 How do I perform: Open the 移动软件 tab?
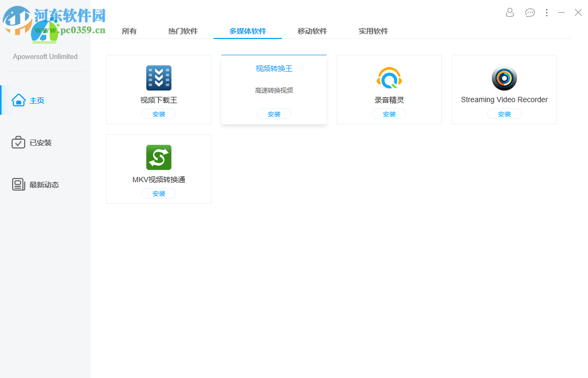point(312,31)
